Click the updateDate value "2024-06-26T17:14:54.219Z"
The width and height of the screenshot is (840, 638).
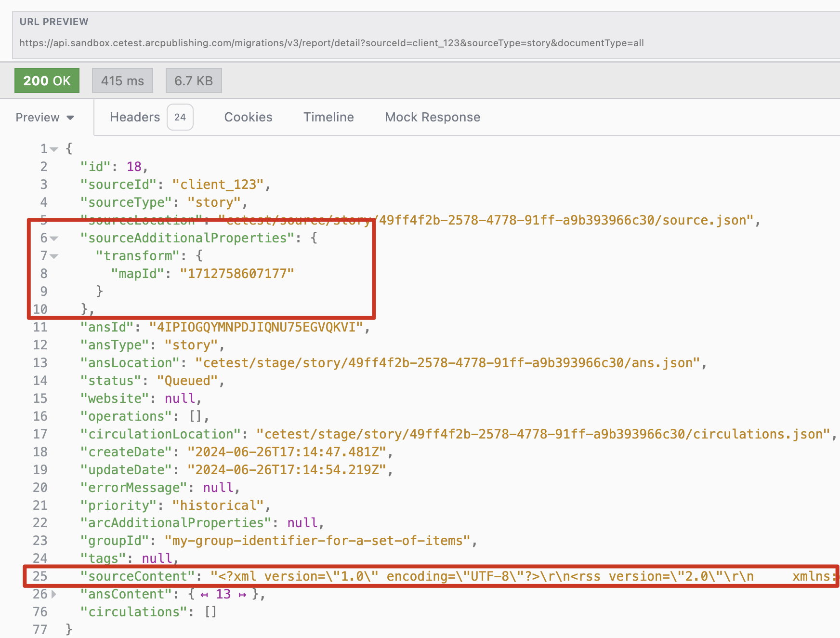click(x=287, y=470)
